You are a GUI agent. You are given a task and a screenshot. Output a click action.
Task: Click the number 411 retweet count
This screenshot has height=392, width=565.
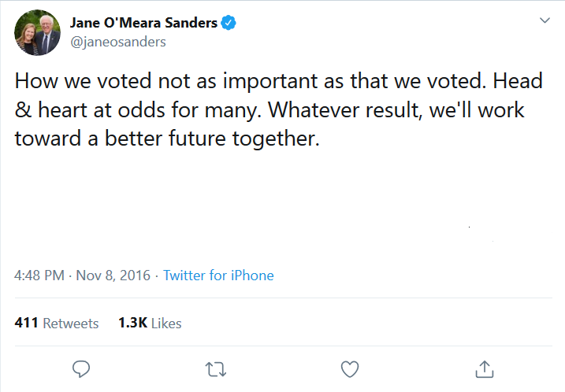pyautogui.click(x=27, y=324)
